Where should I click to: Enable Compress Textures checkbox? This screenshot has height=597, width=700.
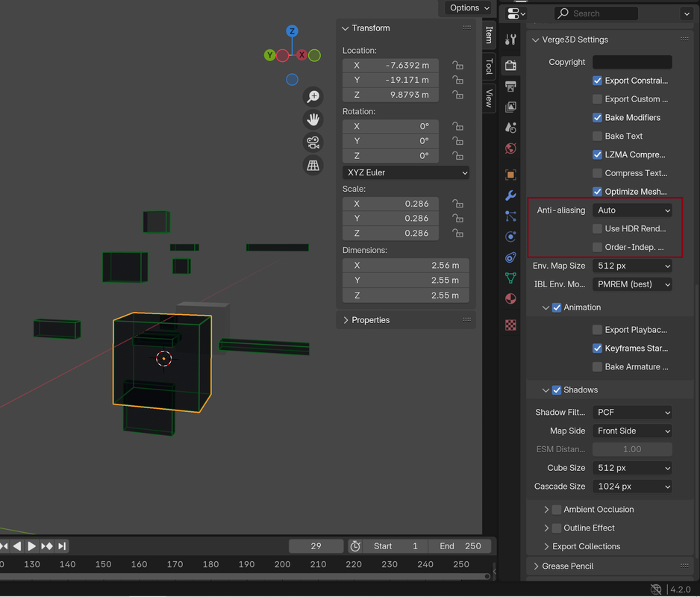coord(597,173)
